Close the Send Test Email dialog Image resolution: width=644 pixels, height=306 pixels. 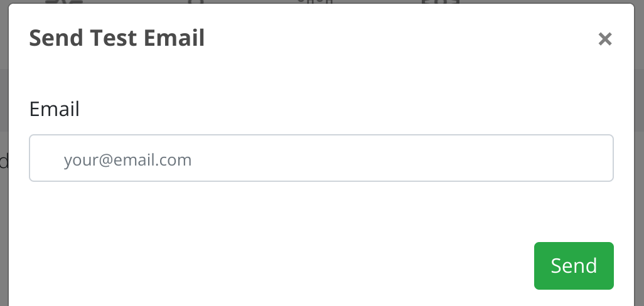pos(604,40)
